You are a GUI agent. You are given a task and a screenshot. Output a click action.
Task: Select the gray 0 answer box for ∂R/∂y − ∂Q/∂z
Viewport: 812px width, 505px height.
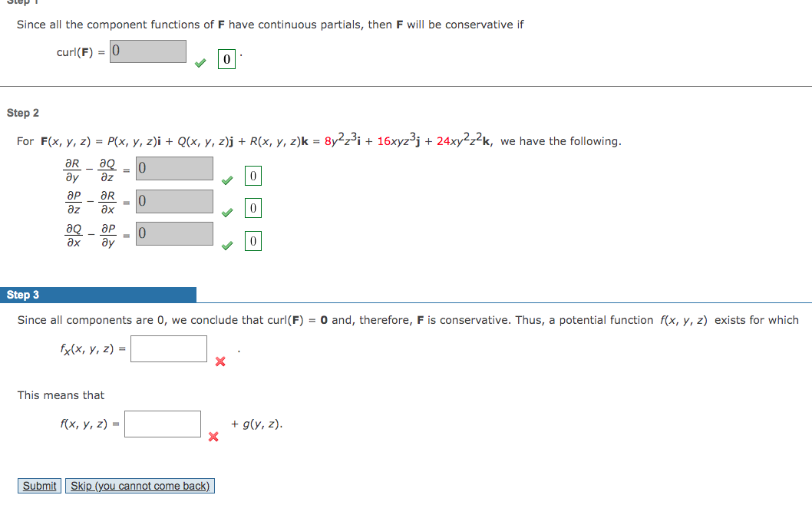point(173,168)
